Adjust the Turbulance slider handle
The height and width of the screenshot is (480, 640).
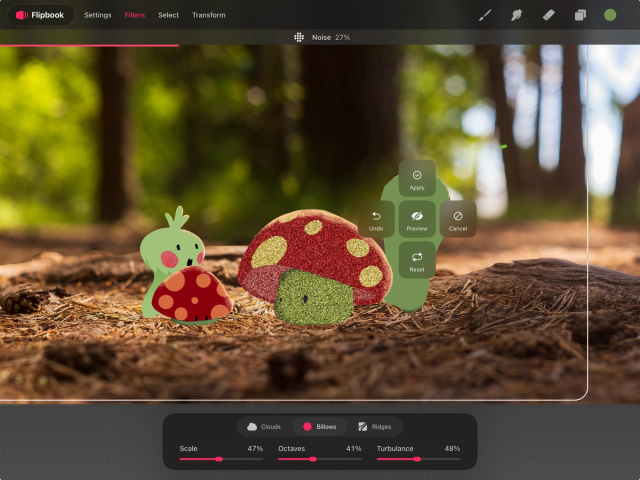point(417,459)
